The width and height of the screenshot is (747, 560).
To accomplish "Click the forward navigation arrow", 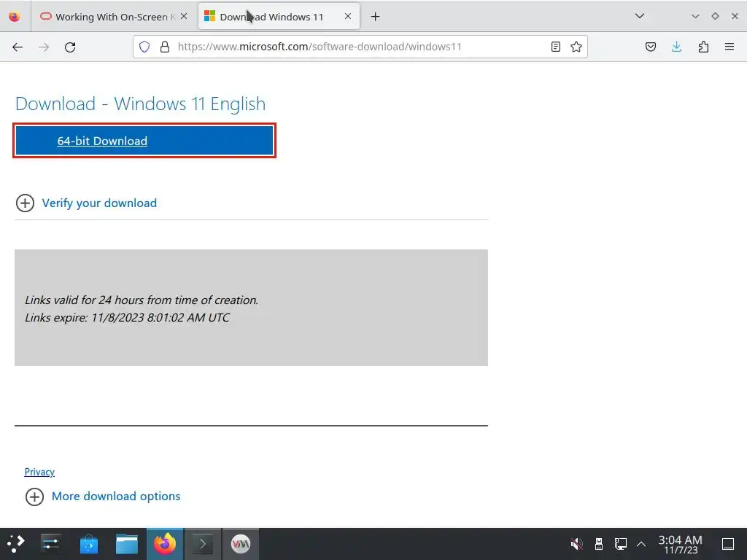I will click(44, 47).
